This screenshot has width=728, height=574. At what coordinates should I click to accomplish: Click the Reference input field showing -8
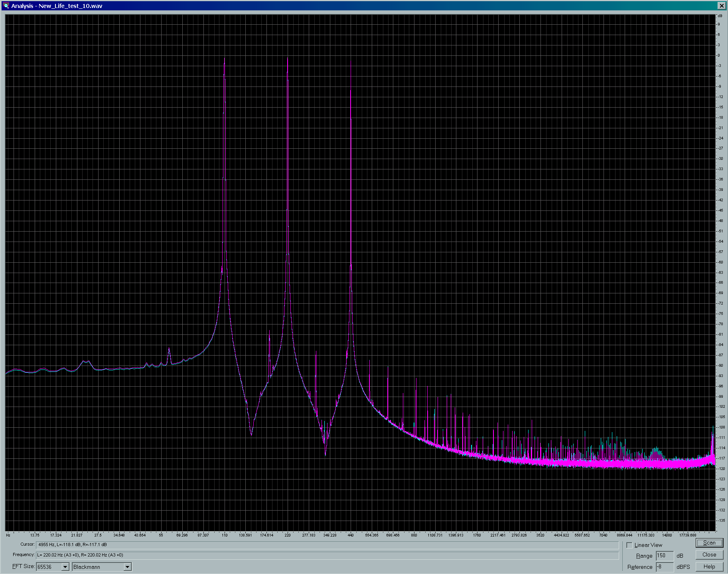click(x=665, y=566)
